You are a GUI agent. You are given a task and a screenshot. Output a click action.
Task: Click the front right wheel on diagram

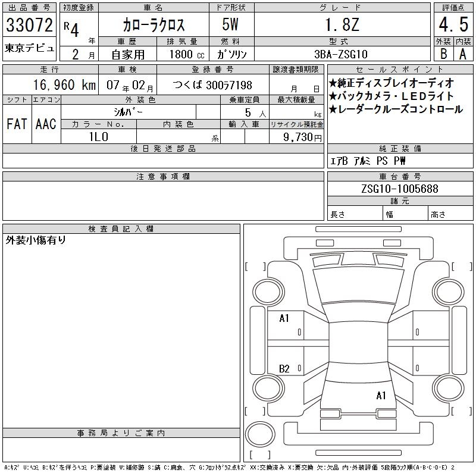[449, 292]
